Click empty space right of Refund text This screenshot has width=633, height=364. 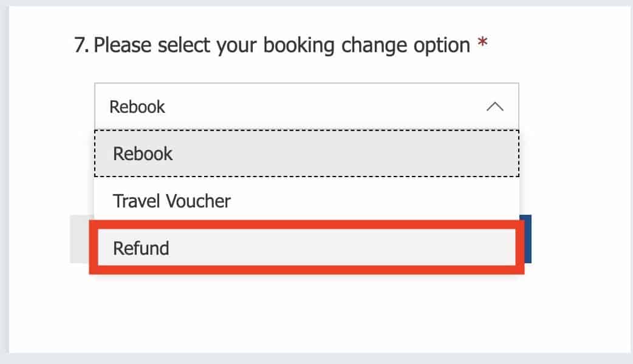point(340,248)
